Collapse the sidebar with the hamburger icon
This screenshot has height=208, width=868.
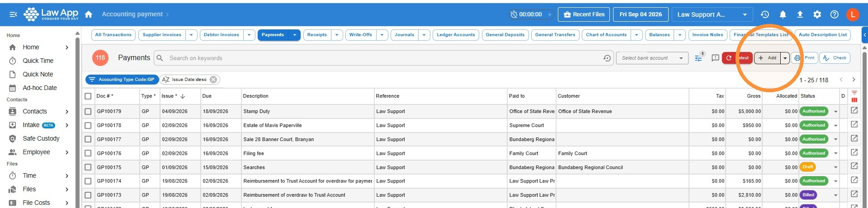point(14,14)
